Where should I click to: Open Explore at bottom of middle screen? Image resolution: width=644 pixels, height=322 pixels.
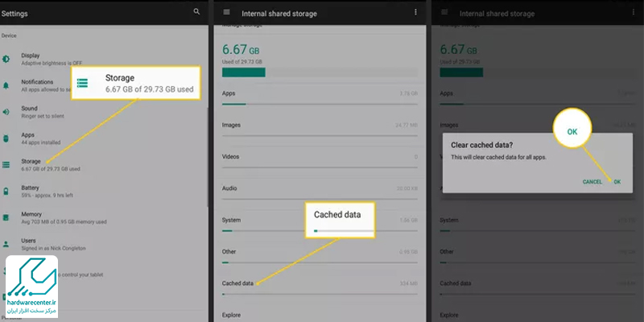[x=233, y=315]
